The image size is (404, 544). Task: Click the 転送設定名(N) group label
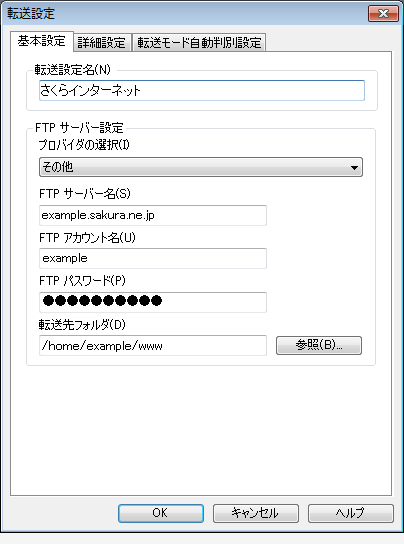pyautogui.click(x=72, y=70)
